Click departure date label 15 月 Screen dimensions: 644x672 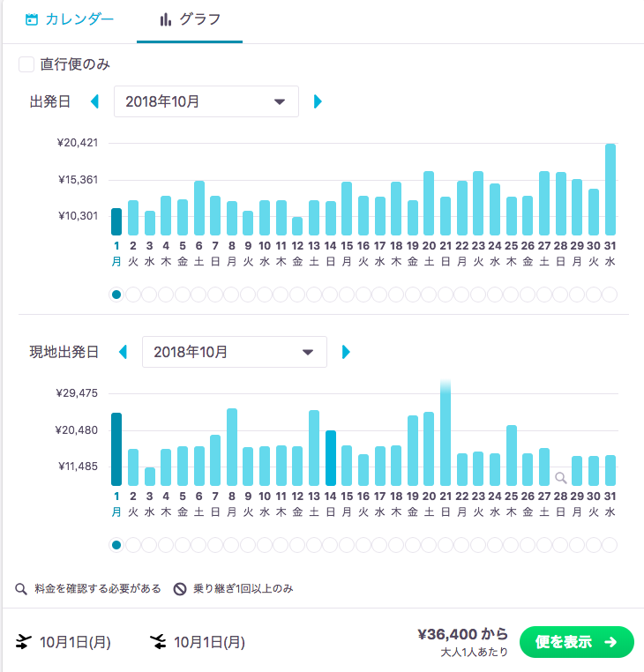pos(347,253)
